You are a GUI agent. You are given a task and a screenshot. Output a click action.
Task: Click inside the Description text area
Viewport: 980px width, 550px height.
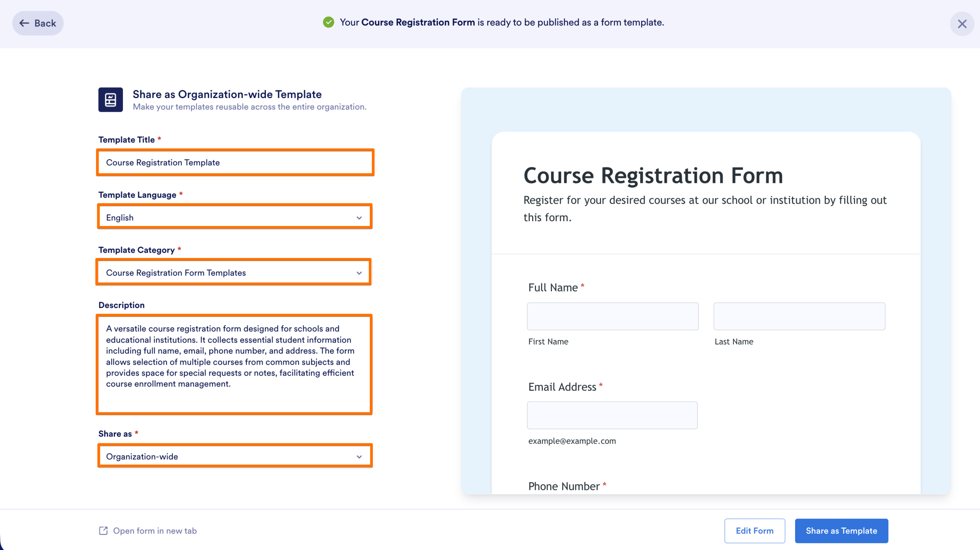[x=234, y=364]
